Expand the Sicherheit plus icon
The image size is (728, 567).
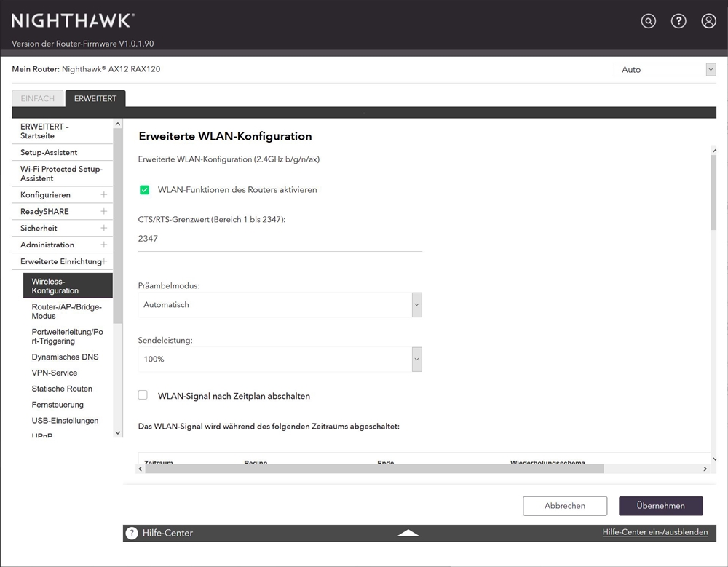point(104,229)
